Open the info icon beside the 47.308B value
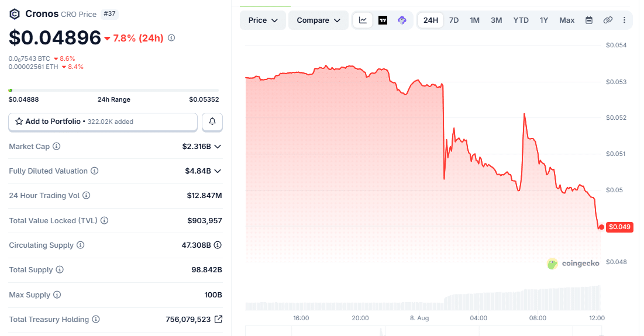Image resolution: width=644 pixels, height=336 pixels. coord(218,245)
